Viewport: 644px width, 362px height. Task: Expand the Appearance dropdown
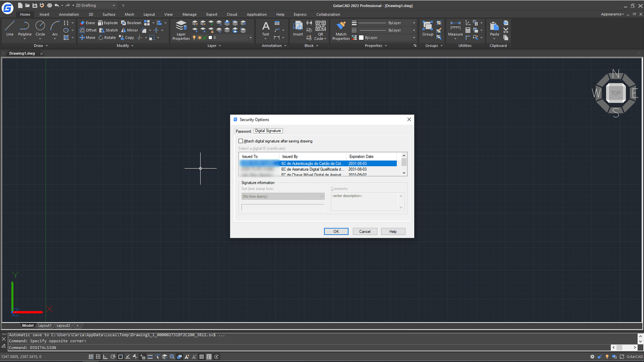point(612,14)
